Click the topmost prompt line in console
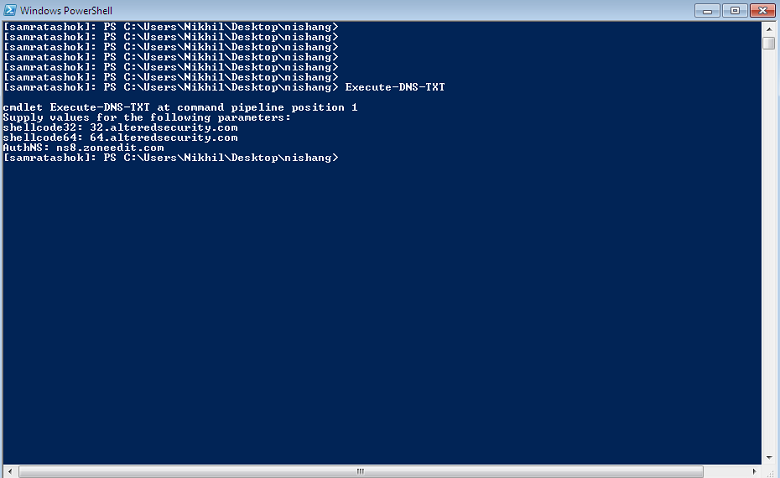The image size is (780, 478). pos(170,26)
